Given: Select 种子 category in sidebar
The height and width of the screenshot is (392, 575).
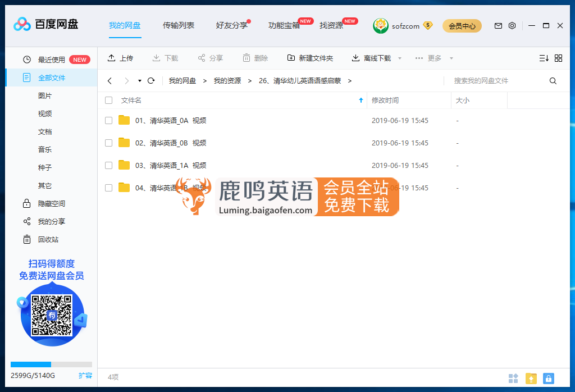Looking at the screenshot, I should pyautogui.click(x=45, y=167).
